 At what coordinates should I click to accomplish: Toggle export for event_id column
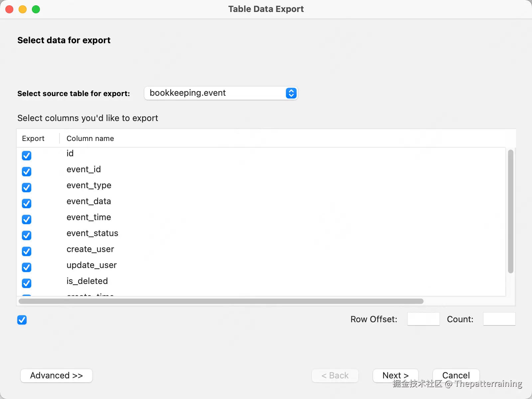[27, 172]
